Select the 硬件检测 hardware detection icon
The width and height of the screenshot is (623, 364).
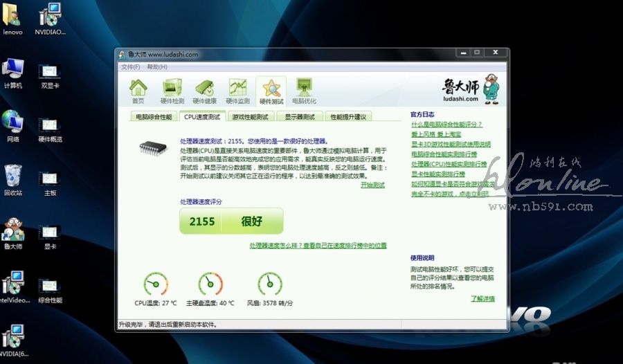[x=172, y=91]
